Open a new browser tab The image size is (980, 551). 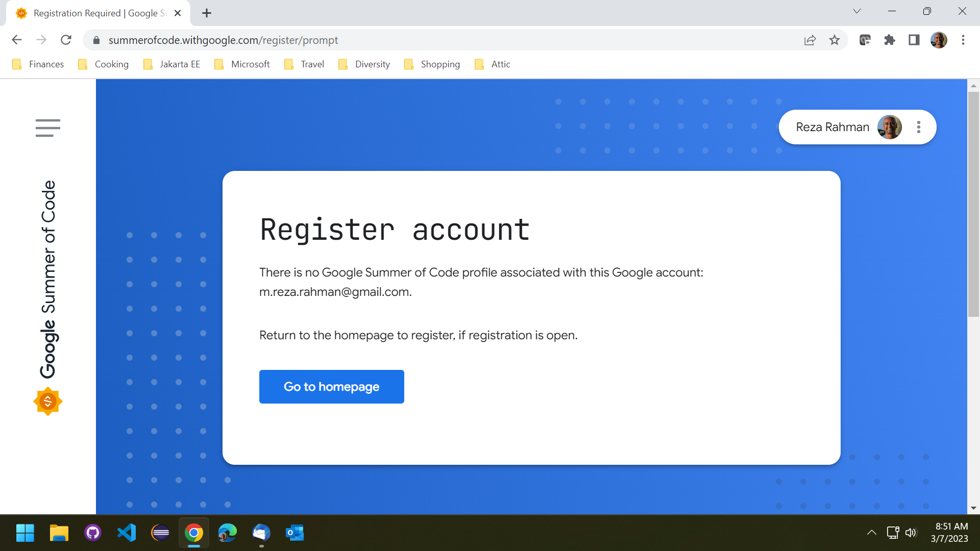(x=207, y=13)
